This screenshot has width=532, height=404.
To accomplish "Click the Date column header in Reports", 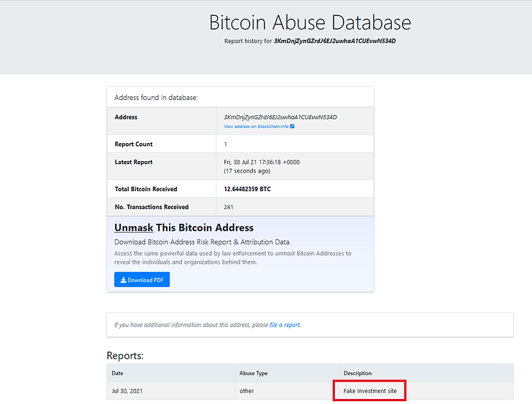I will (117, 373).
